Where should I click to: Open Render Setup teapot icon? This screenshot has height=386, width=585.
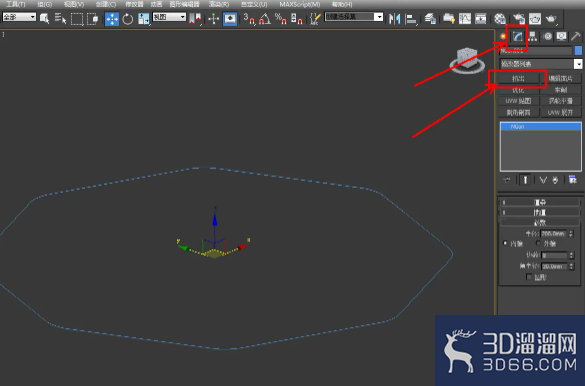[519, 18]
